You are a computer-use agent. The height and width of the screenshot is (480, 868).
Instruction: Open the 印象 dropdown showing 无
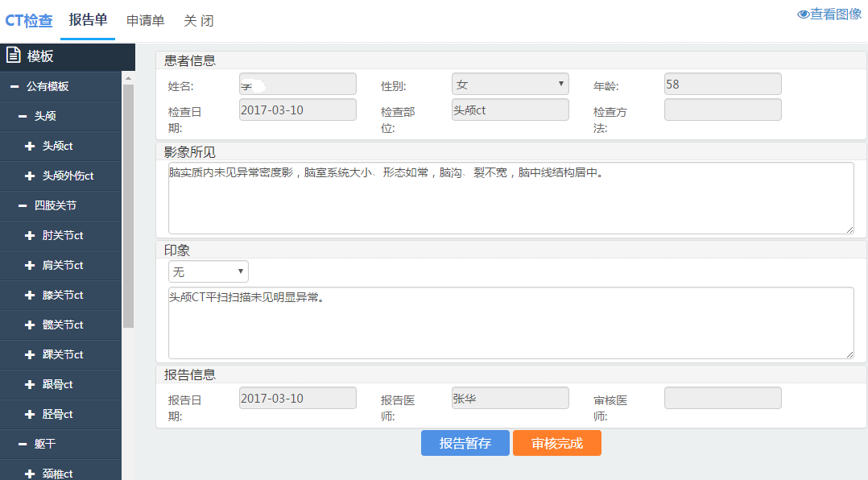208,272
